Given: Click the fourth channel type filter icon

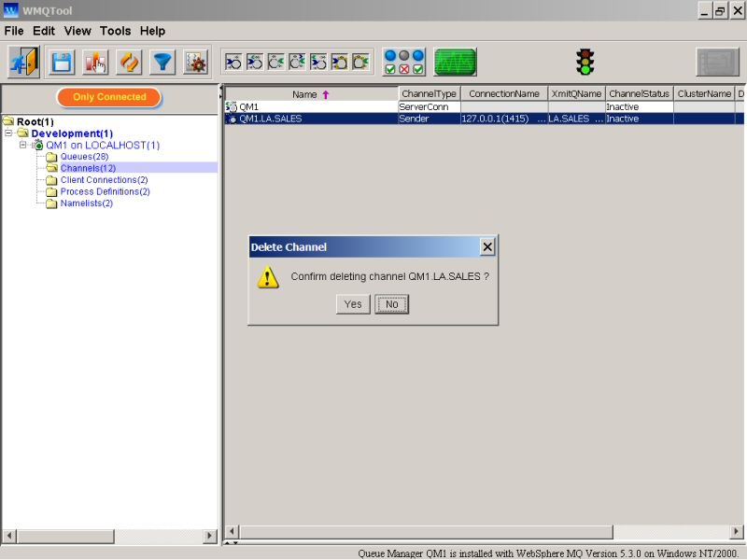Looking at the screenshot, I should click(297, 62).
